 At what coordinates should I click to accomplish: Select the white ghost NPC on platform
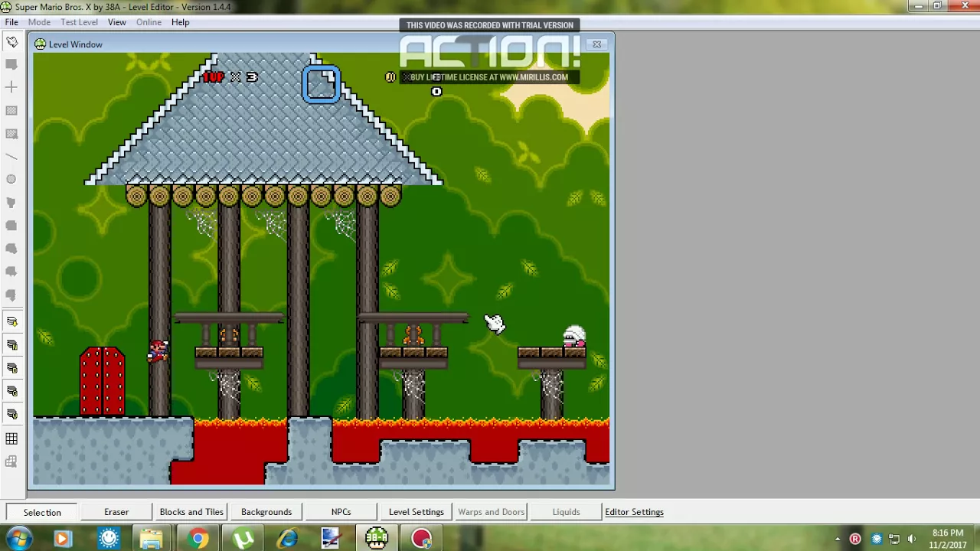point(574,337)
